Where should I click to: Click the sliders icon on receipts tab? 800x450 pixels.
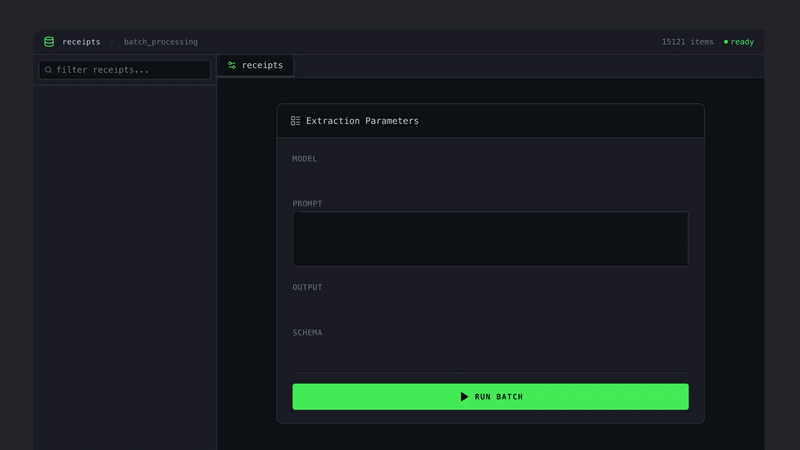[232, 65]
